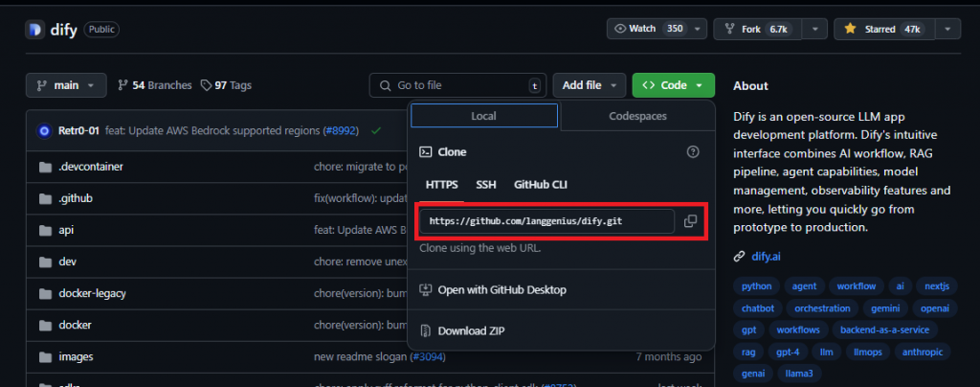Open commit author Retr0-01 profile link
Screen dimensions: 980x387
coord(78,131)
